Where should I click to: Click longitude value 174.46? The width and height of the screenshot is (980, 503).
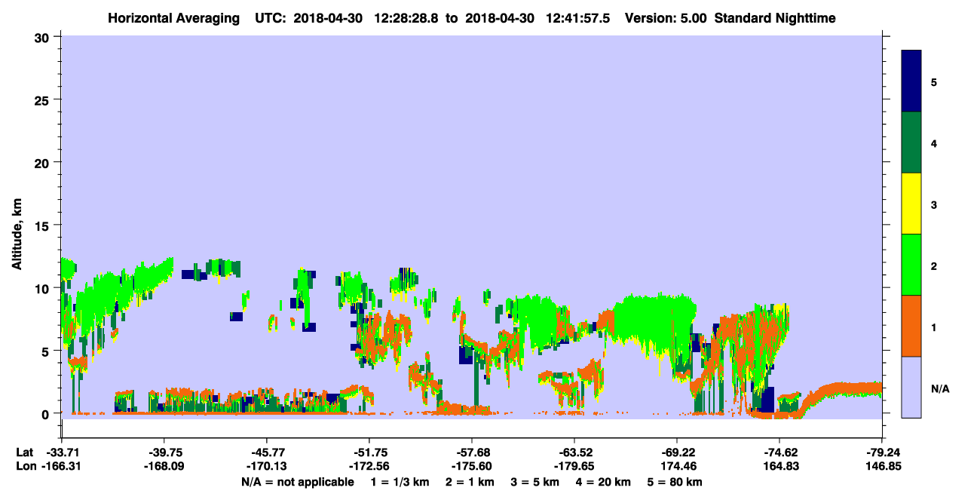coord(677,467)
